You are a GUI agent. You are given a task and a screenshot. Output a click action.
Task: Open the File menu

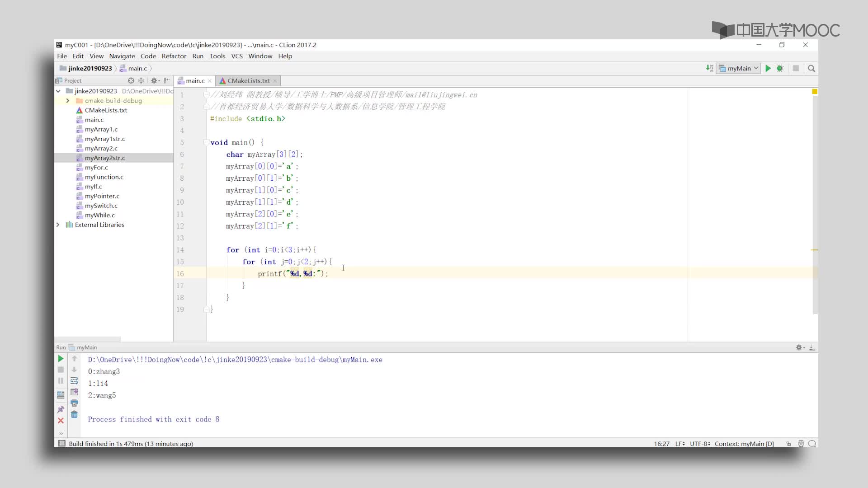pos(62,56)
